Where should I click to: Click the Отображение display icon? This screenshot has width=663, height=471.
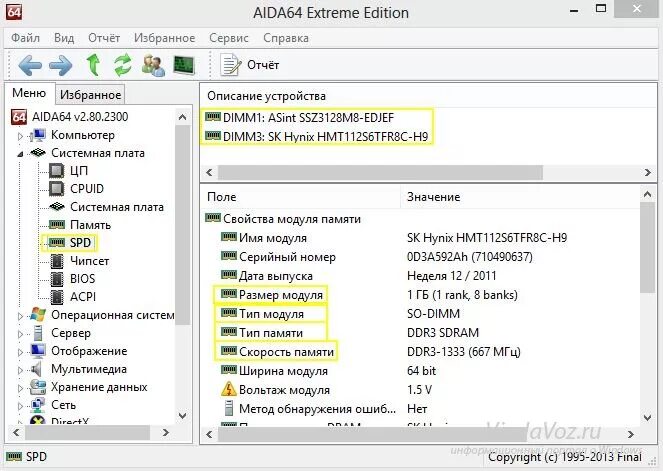pyautogui.click(x=38, y=351)
